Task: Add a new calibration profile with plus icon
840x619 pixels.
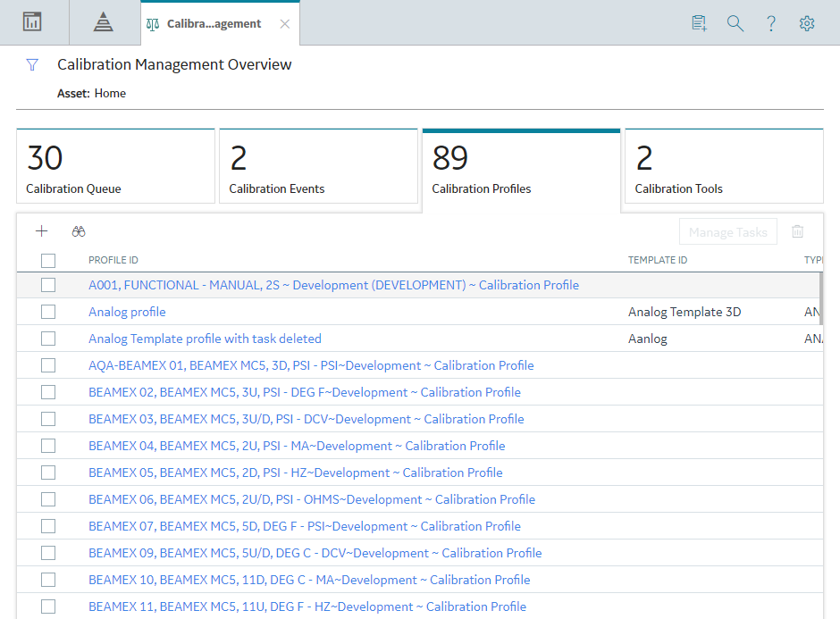Action: [41, 230]
